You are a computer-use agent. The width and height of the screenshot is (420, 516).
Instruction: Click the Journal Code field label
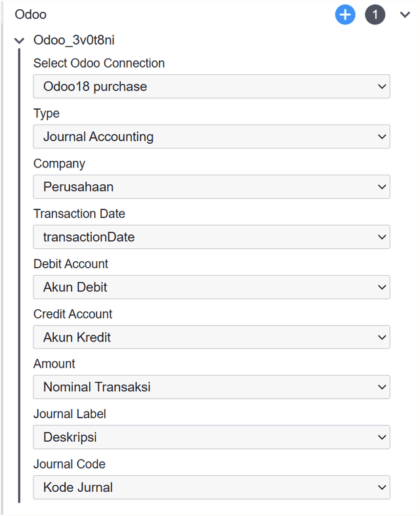pos(70,463)
